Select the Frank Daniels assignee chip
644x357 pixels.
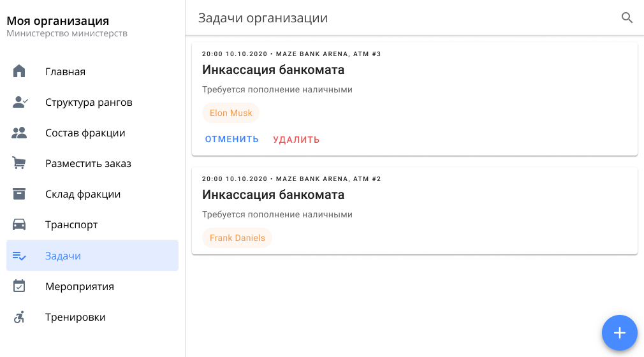point(237,238)
